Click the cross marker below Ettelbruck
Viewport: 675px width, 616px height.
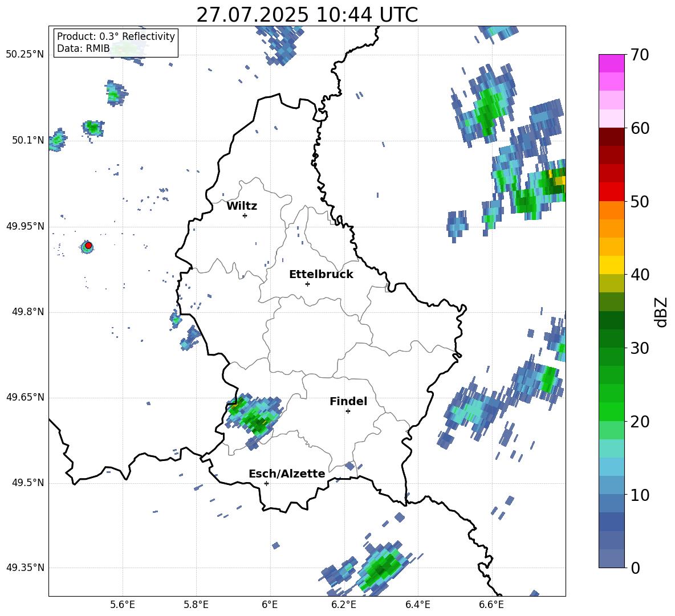coord(307,284)
